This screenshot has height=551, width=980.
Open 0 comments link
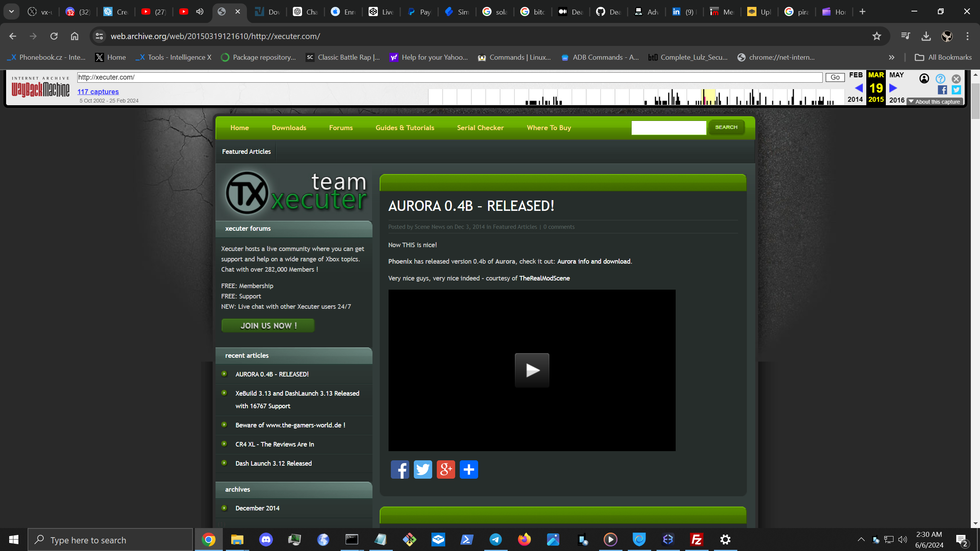[559, 227]
